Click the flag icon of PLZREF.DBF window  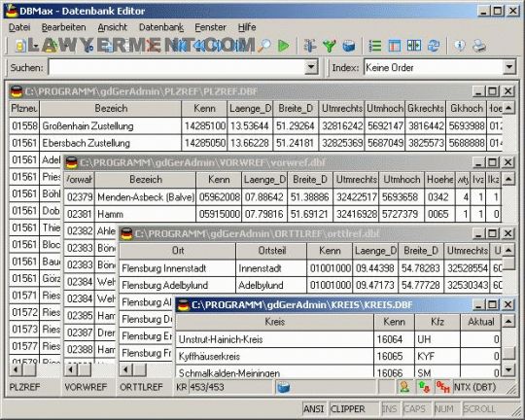[17, 91]
